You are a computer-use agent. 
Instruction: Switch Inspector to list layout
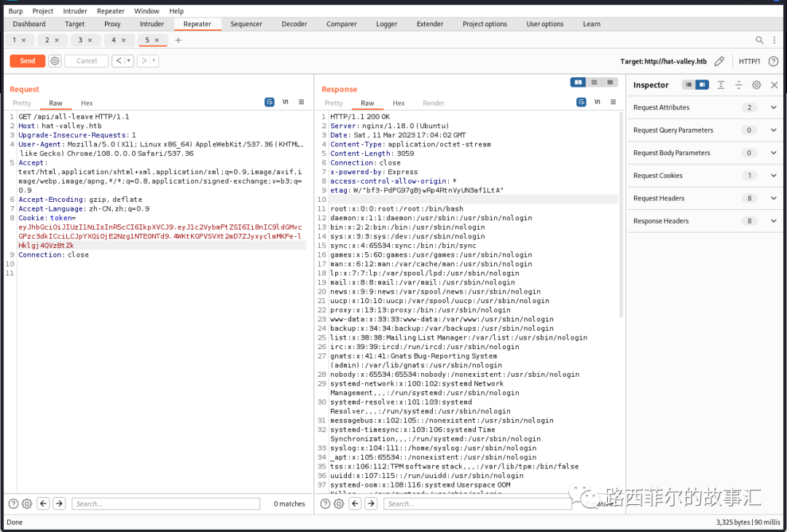click(689, 85)
